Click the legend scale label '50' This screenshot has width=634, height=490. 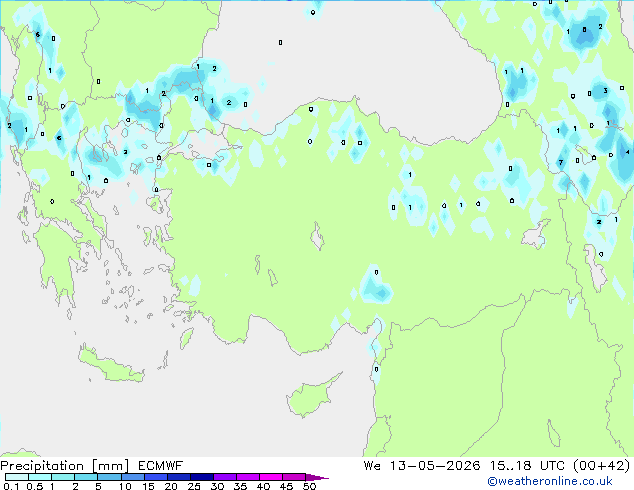pyautogui.click(x=309, y=486)
